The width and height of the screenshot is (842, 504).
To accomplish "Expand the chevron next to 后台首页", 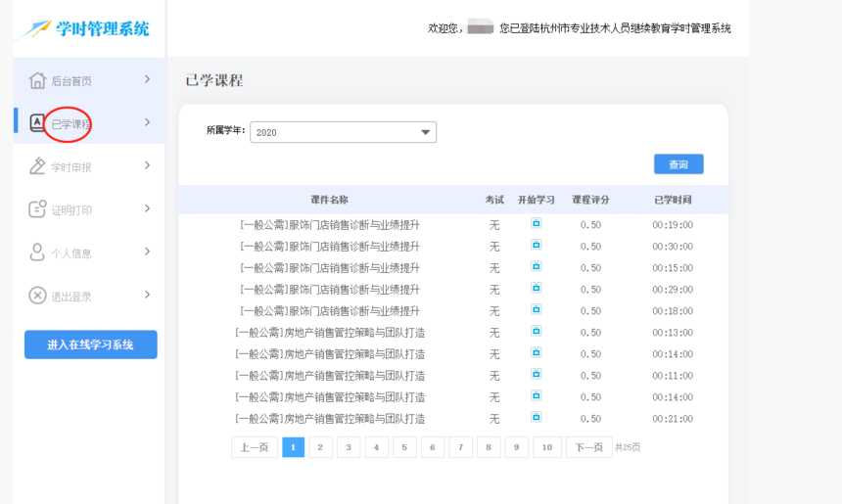I will pos(147,79).
